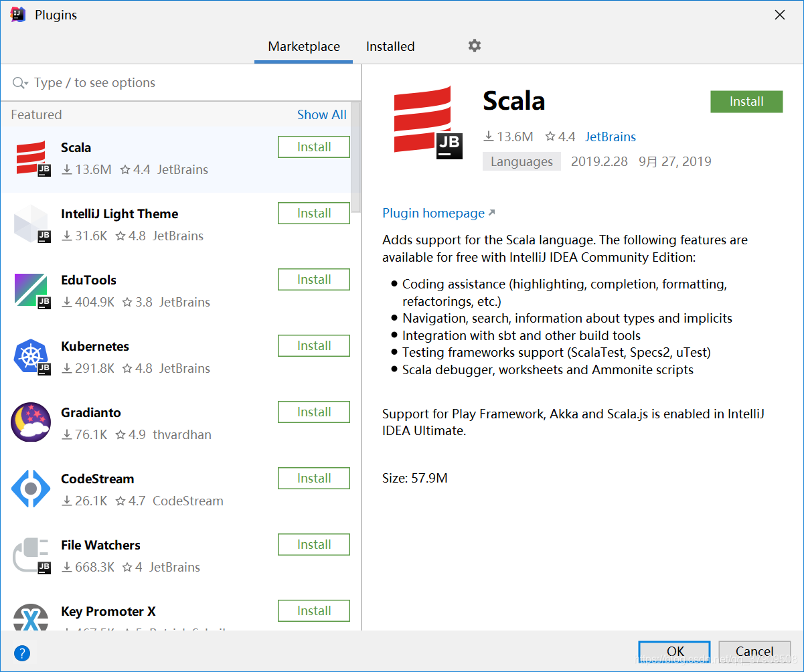Click JetBrains vendor link in details
The height and width of the screenshot is (672, 804).
611,137
